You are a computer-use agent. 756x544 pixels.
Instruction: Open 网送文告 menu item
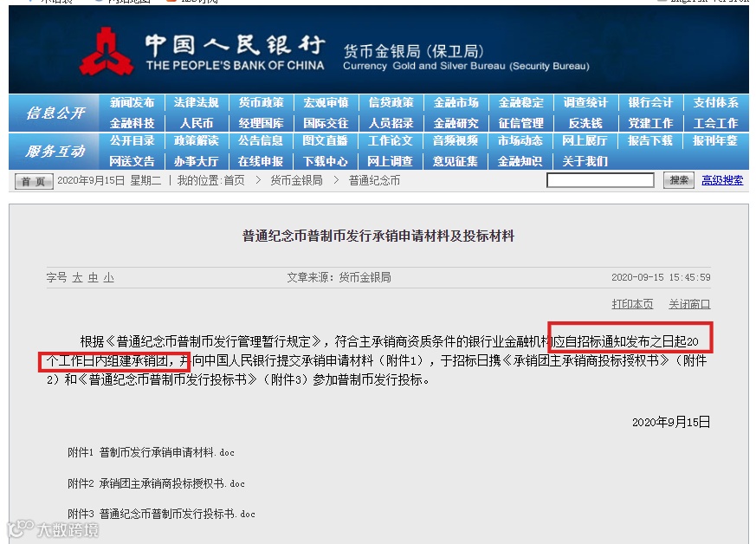point(132,161)
